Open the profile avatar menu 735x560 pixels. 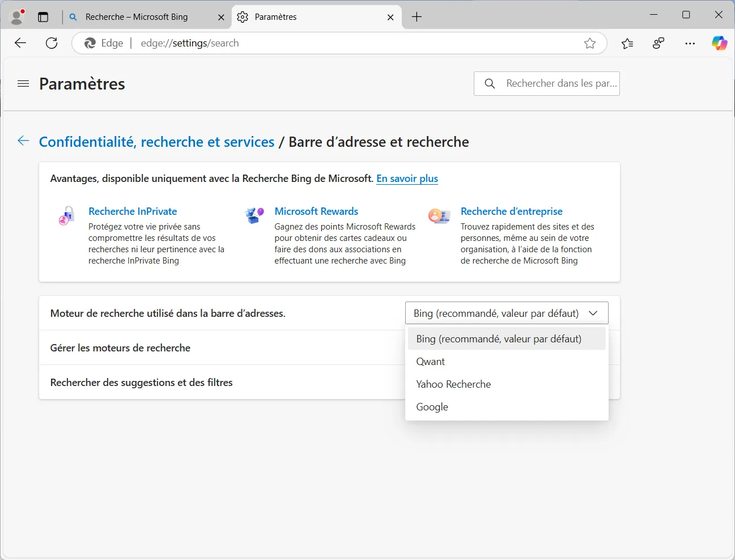[x=18, y=16]
